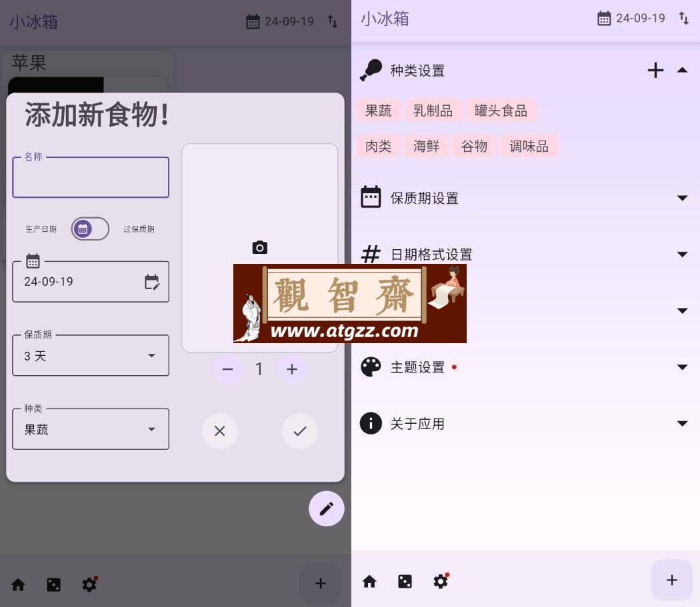Click info icon beside 关于应用
The image size is (700, 607).
(371, 423)
